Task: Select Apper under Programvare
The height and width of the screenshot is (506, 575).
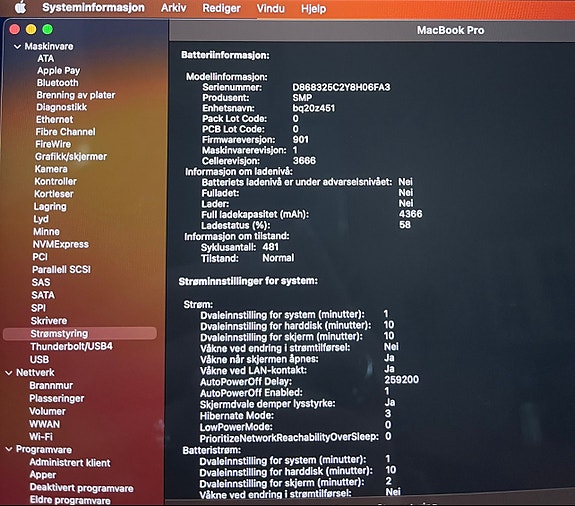Action: click(x=43, y=475)
